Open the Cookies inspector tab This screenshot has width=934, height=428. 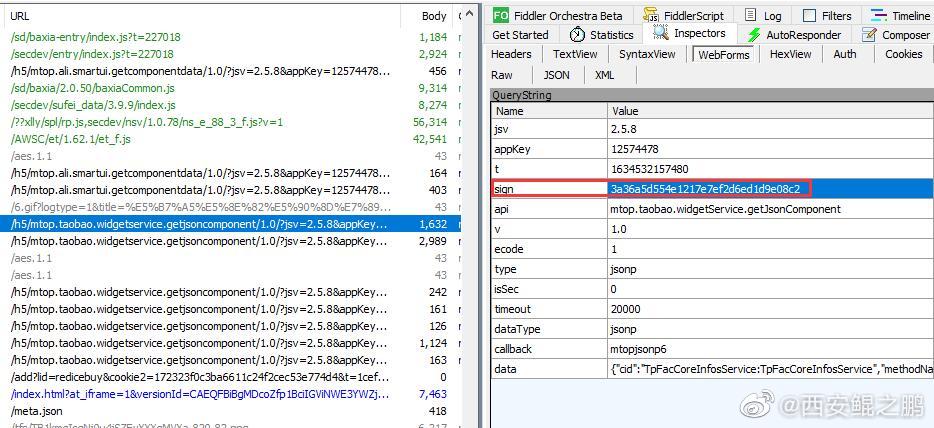point(903,54)
